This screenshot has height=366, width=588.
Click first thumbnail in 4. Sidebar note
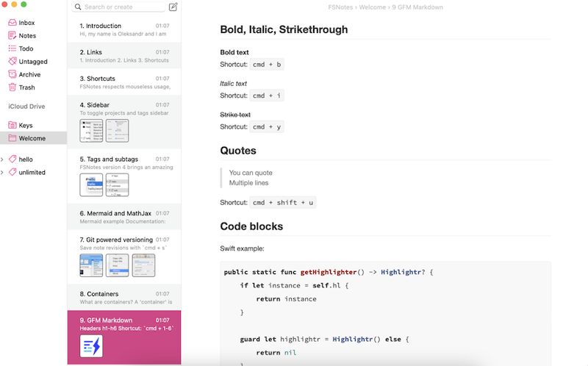point(91,131)
